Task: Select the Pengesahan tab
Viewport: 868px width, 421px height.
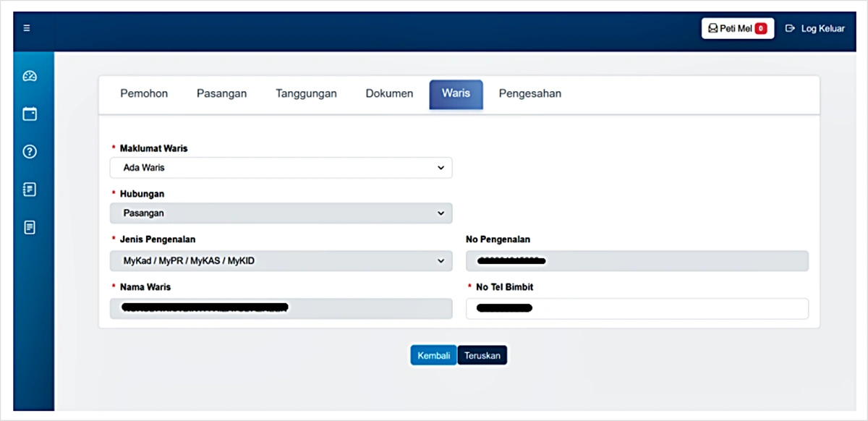Action: tap(529, 94)
